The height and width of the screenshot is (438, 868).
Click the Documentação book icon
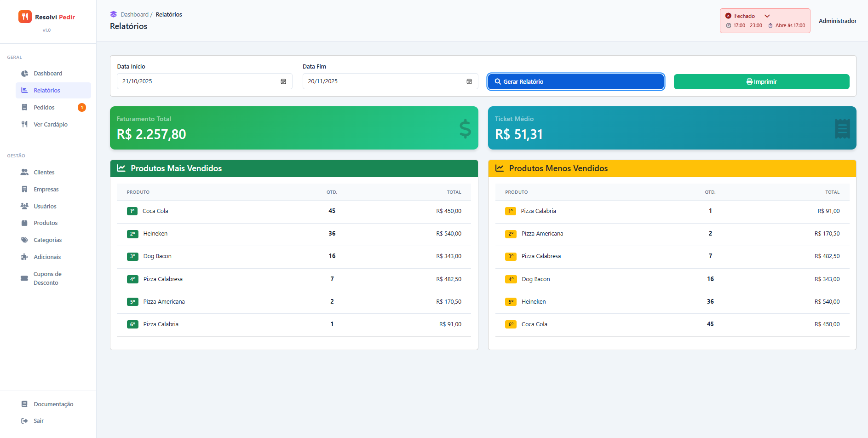24,404
